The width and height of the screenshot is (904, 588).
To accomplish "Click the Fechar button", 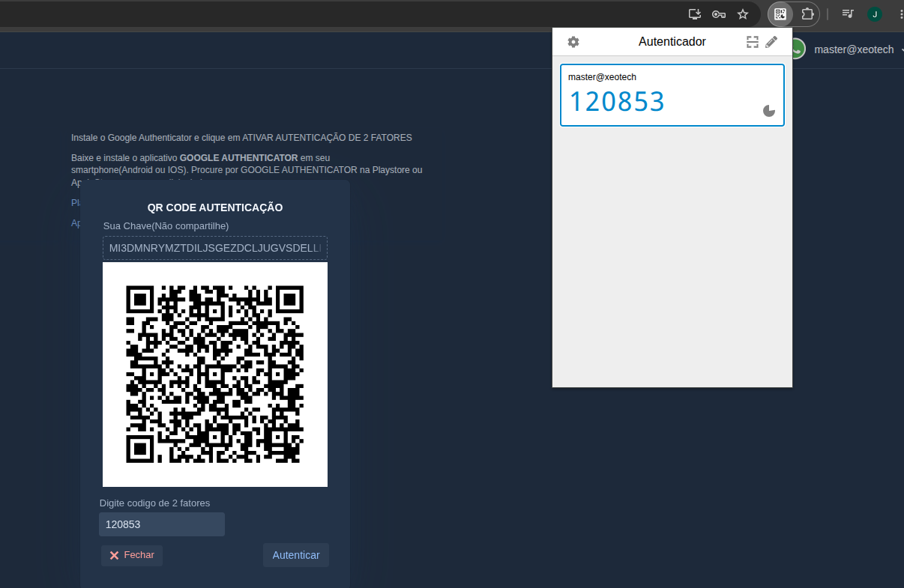I will pos(132,555).
